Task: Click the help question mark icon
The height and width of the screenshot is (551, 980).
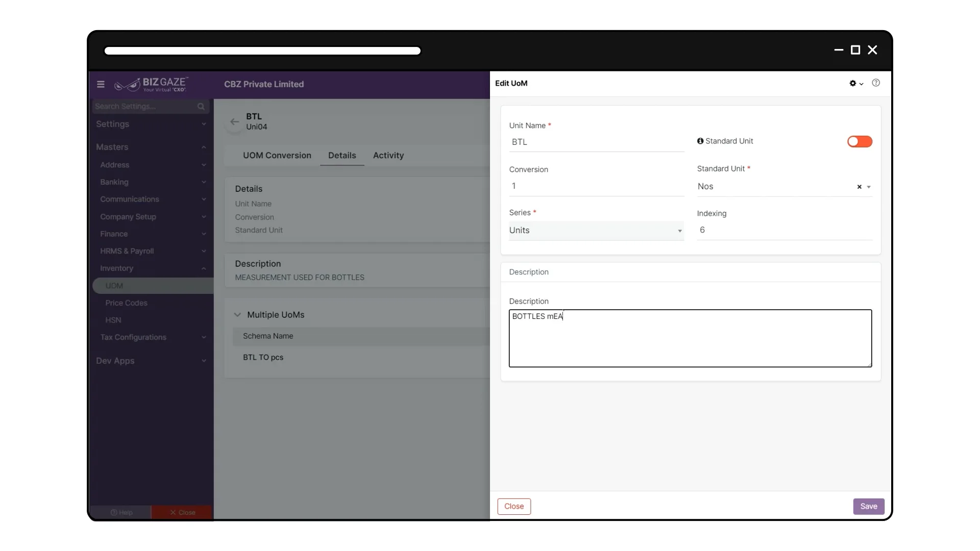Action: click(x=876, y=83)
